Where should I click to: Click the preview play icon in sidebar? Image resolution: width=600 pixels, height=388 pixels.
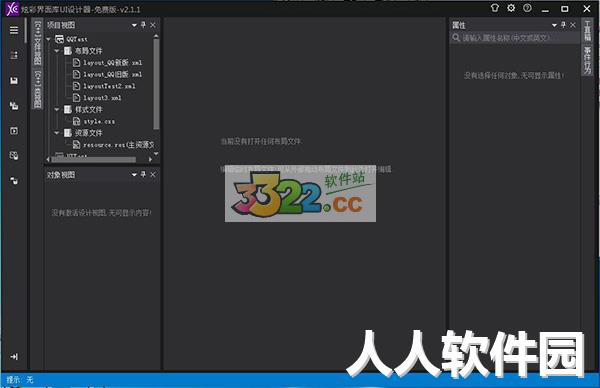pyautogui.click(x=14, y=131)
